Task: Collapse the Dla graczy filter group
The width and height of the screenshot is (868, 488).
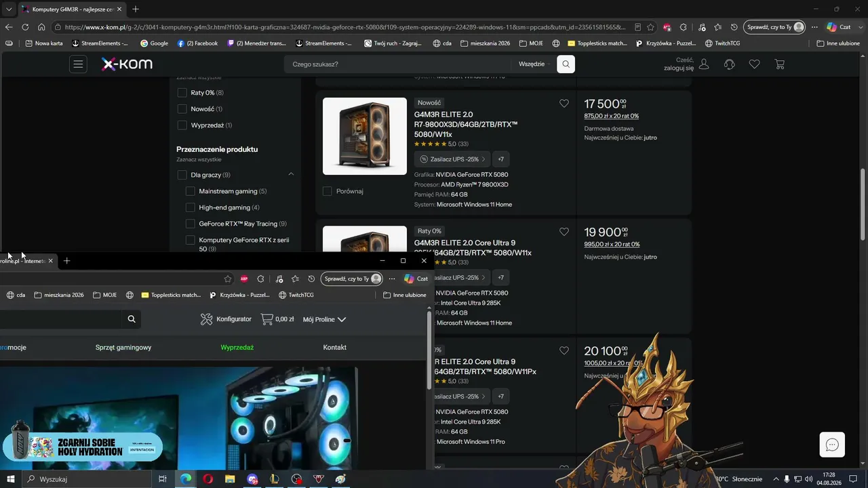Action: [291, 175]
